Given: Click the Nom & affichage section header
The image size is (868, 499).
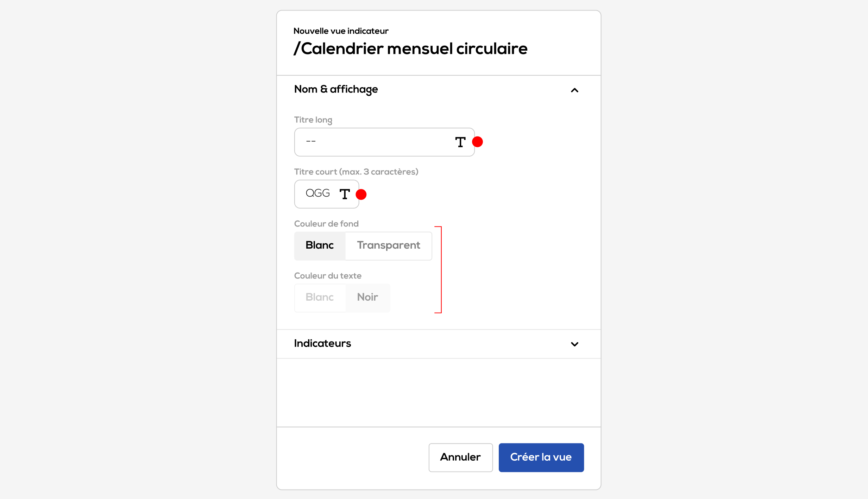Looking at the screenshot, I should (439, 90).
